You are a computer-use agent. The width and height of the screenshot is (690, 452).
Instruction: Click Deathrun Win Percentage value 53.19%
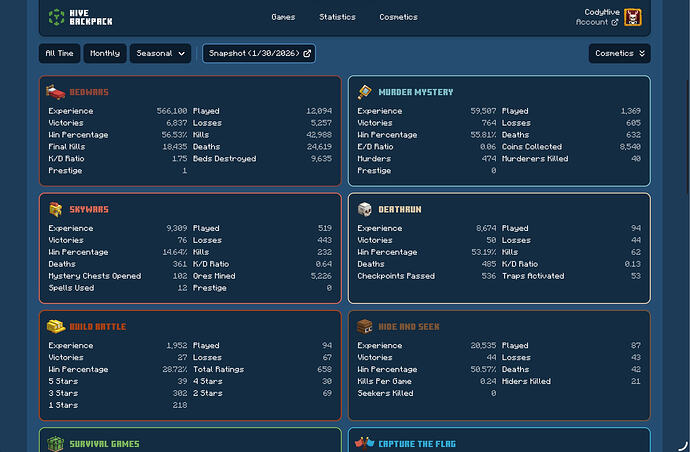point(484,252)
